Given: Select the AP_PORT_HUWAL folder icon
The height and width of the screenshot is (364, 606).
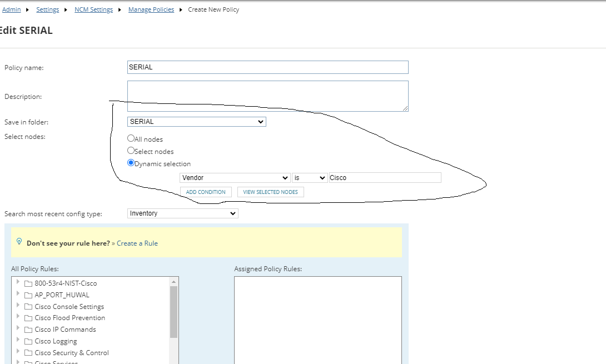Looking at the screenshot, I should [28, 295].
